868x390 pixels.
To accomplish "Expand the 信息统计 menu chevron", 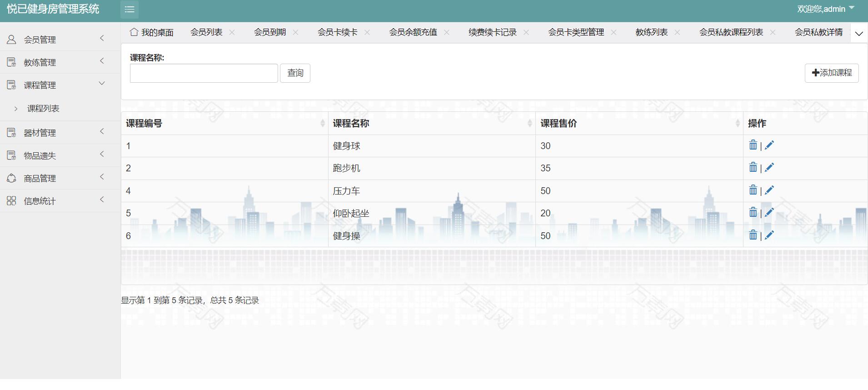I will coord(102,200).
